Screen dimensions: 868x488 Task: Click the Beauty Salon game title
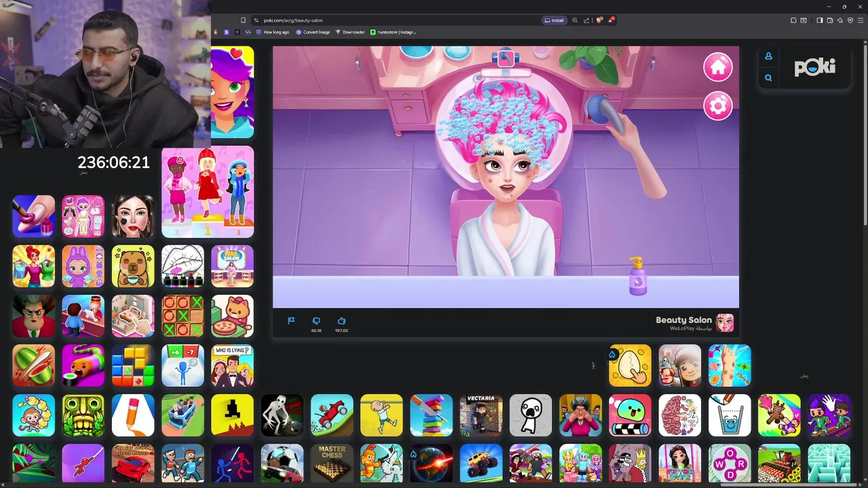click(x=684, y=320)
